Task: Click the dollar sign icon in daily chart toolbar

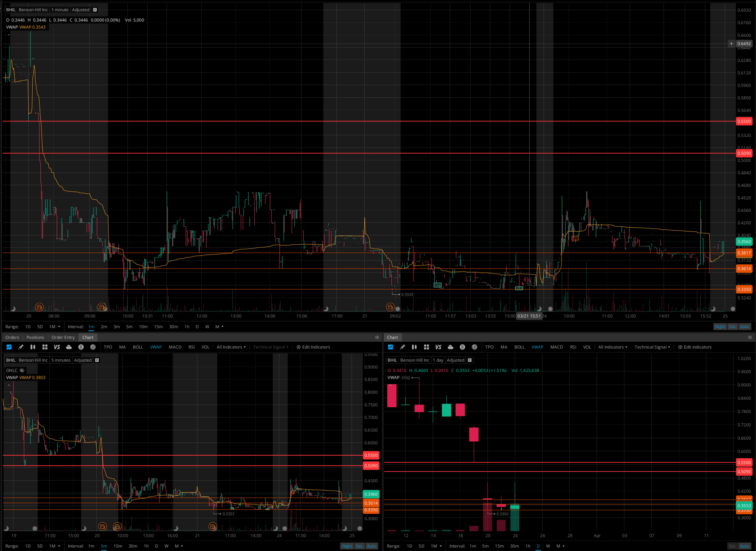Action: [462, 347]
